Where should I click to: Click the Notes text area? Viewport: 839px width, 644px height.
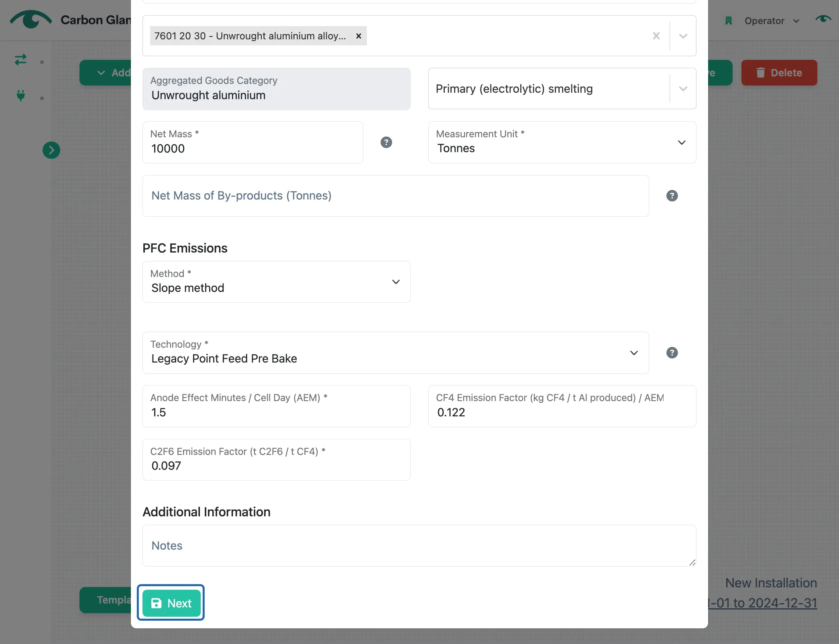419,546
